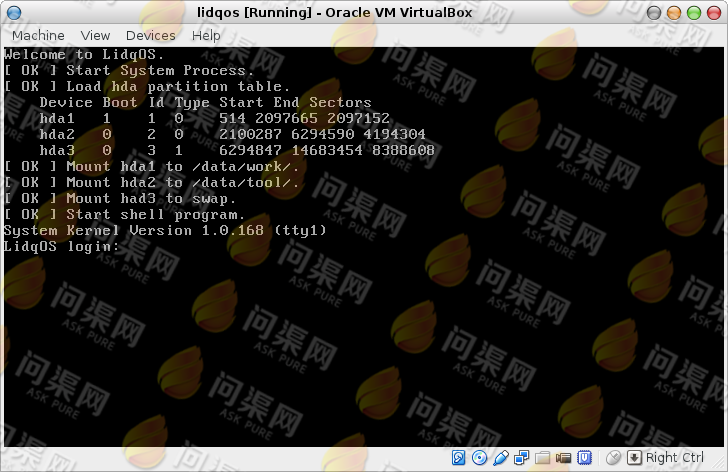Click the partition table header row
Screen dimensions: 728x472
point(205,103)
